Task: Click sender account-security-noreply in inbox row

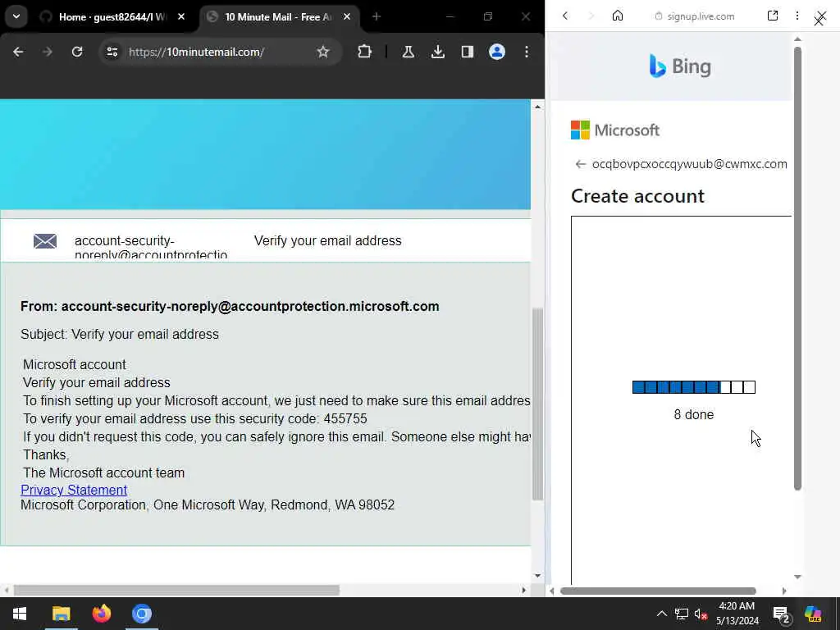Action: [x=151, y=247]
